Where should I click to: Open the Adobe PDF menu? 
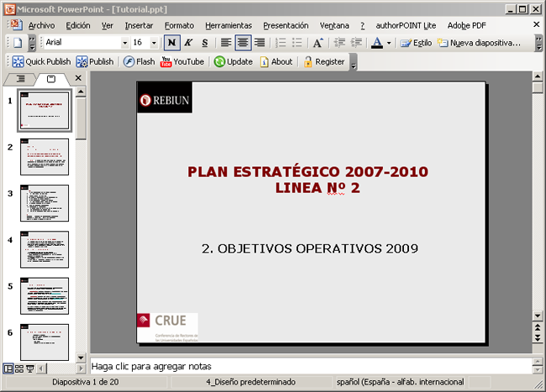point(466,25)
